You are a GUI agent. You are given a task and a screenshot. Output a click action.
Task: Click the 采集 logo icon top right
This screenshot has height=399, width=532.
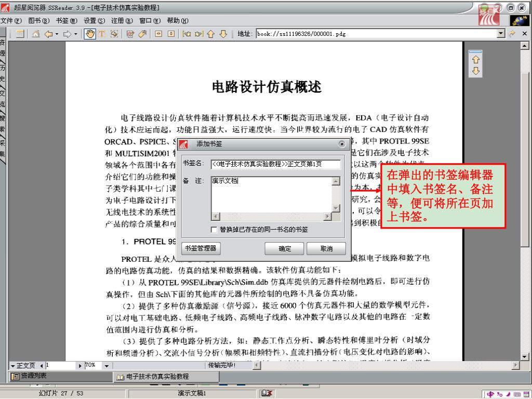tap(489, 15)
